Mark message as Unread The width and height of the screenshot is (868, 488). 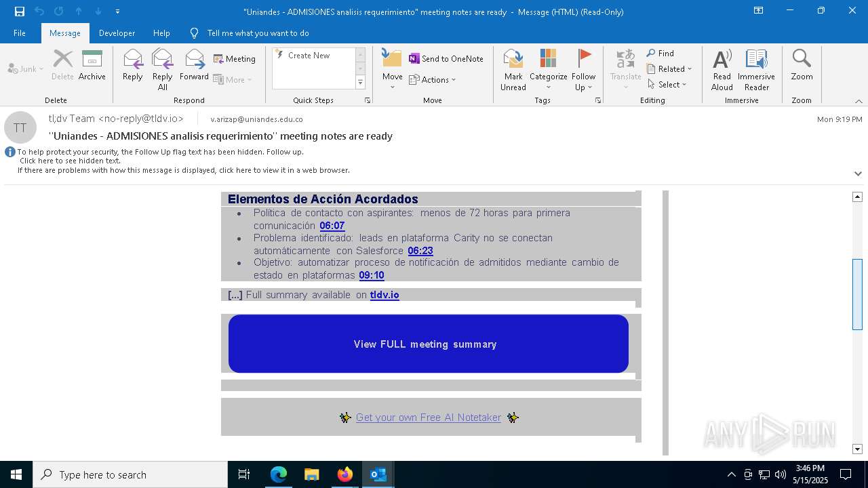tap(513, 70)
